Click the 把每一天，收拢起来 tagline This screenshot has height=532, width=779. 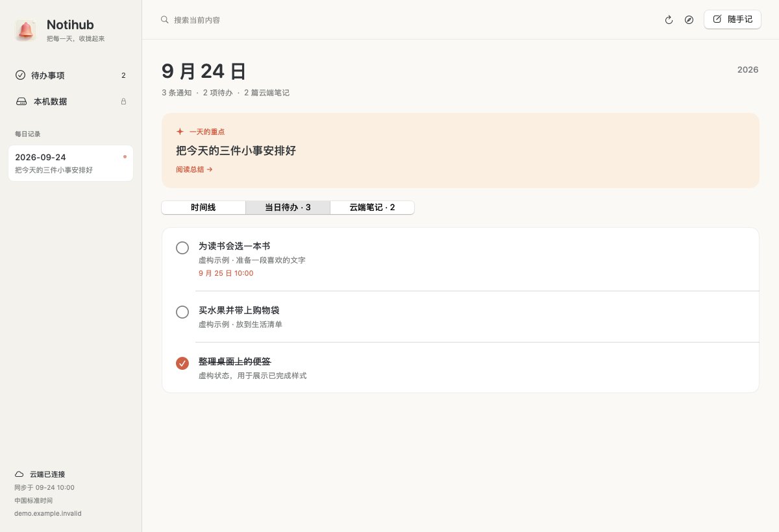pyautogui.click(x=75, y=39)
